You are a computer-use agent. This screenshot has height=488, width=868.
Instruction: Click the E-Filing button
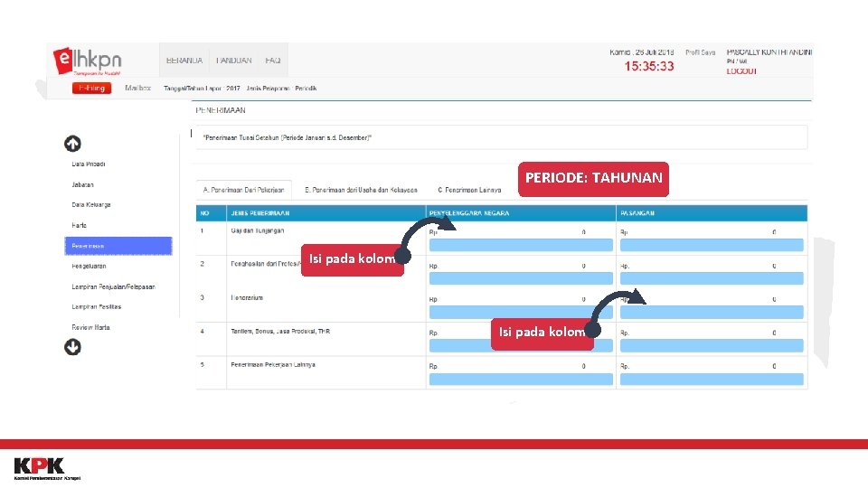tap(91, 88)
